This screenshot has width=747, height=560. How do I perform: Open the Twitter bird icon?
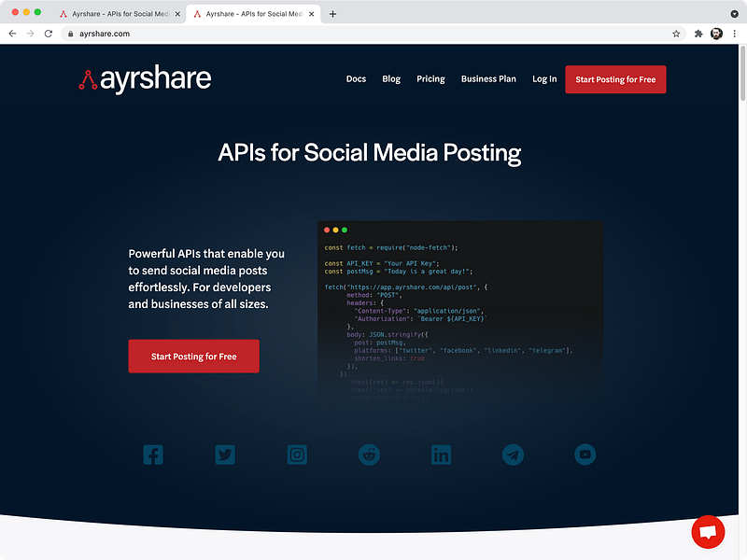pos(225,455)
